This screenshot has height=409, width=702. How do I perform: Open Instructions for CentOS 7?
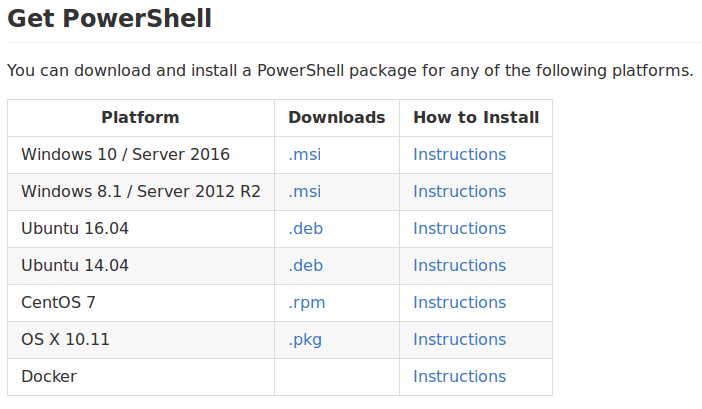459,302
